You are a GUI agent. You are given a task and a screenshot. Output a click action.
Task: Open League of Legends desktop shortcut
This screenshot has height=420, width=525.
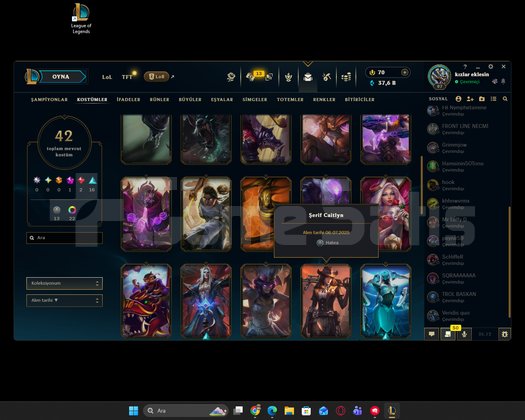tap(81, 19)
